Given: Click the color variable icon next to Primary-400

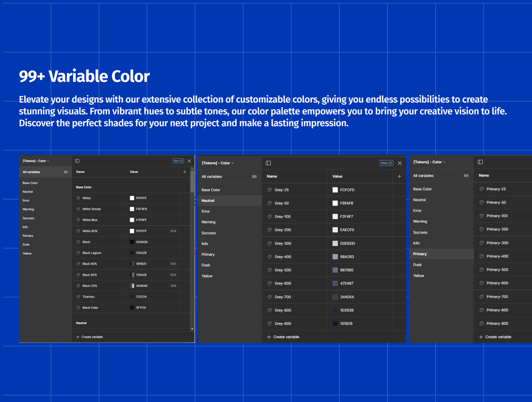Looking at the screenshot, I should pos(481,256).
